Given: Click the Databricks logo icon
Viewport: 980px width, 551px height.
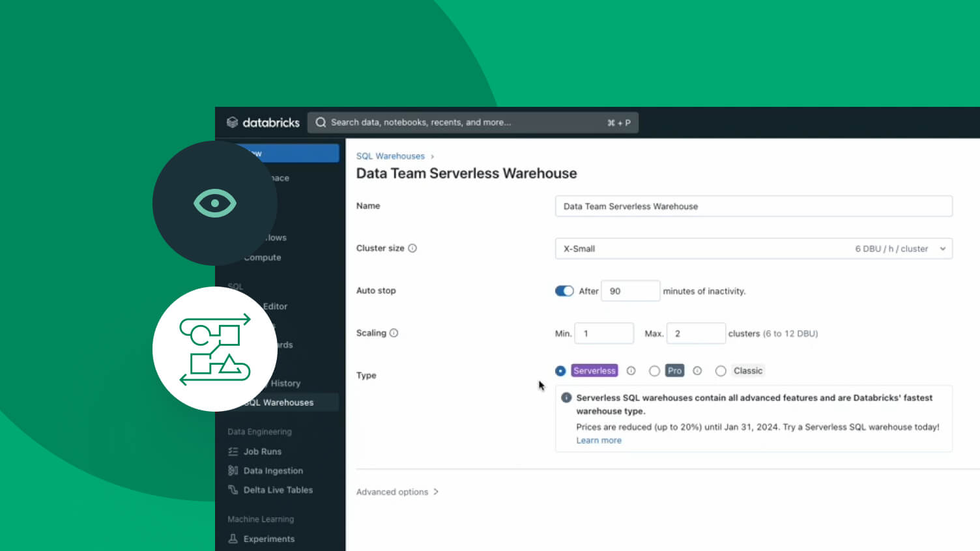Looking at the screenshot, I should (x=232, y=122).
